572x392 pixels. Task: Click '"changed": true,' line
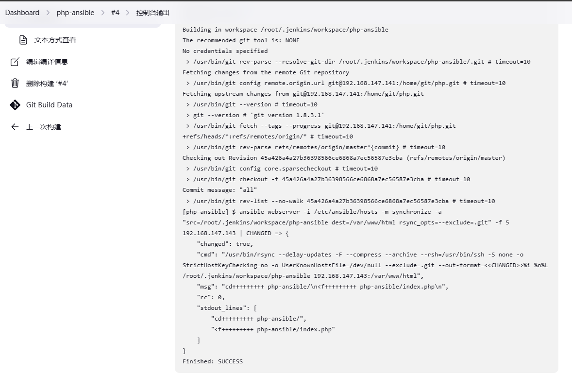[x=225, y=244]
